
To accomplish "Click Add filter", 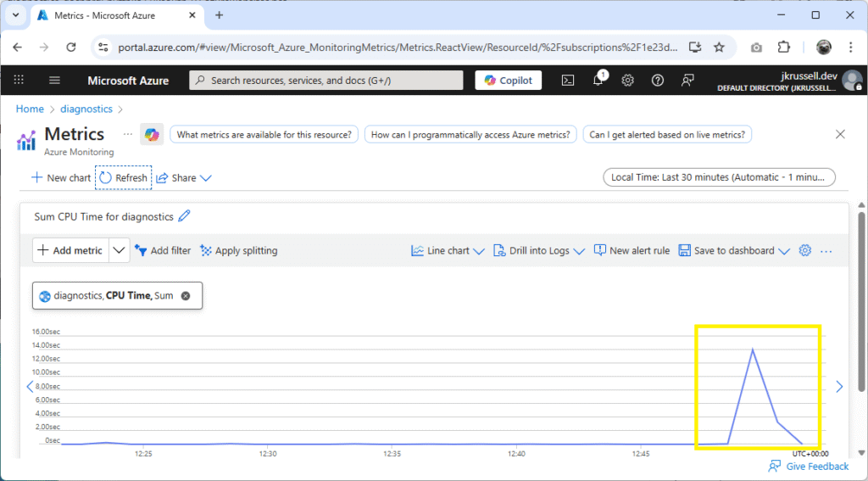I will click(x=163, y=250).
